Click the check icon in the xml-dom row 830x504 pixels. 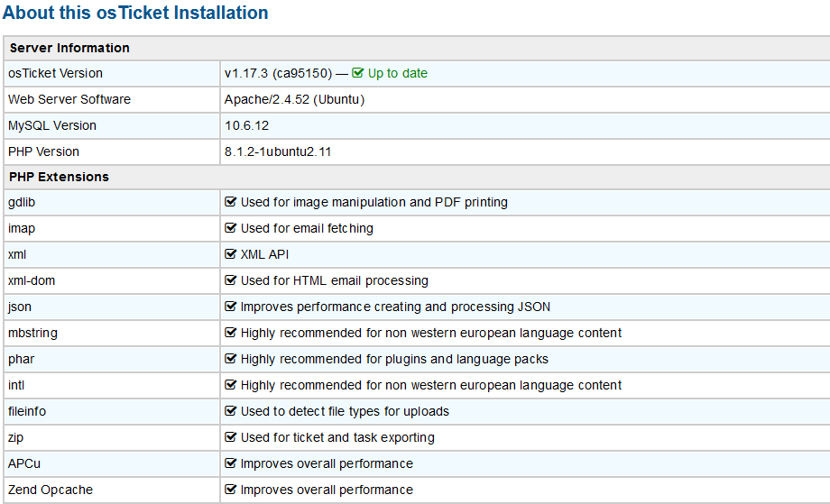[x=231, y=280]
